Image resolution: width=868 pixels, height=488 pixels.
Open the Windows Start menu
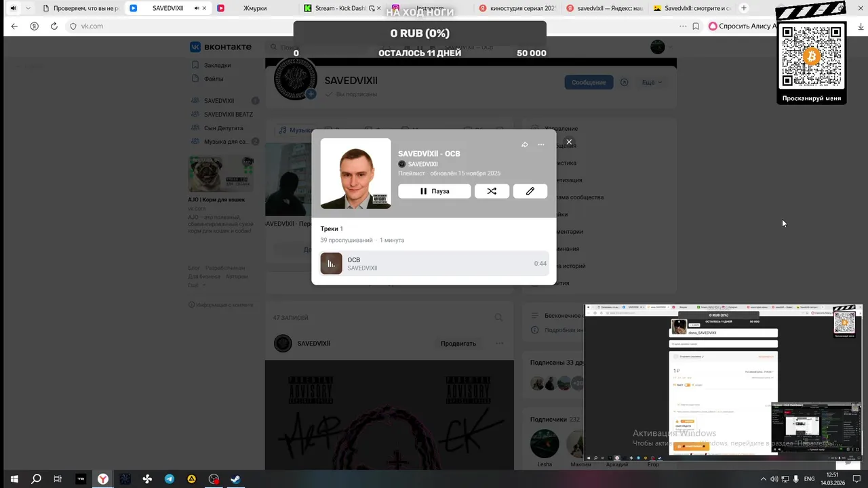(14, 479)
